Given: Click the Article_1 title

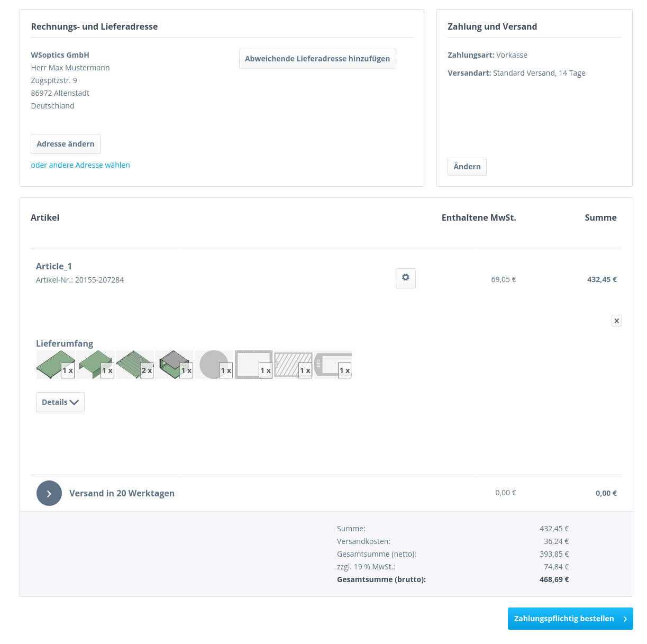Looking at the screenshot, I should coord(54,266).
